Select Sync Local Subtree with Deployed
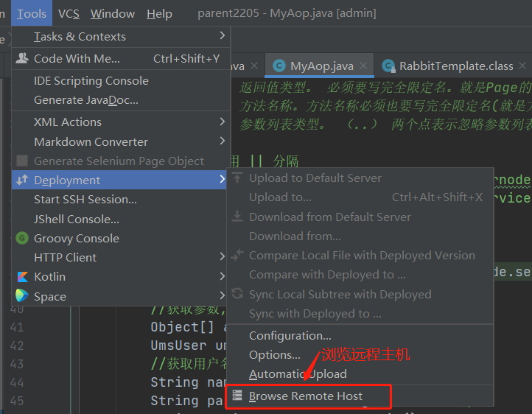The height and width of the screenshot is (414, 532). 360,295
